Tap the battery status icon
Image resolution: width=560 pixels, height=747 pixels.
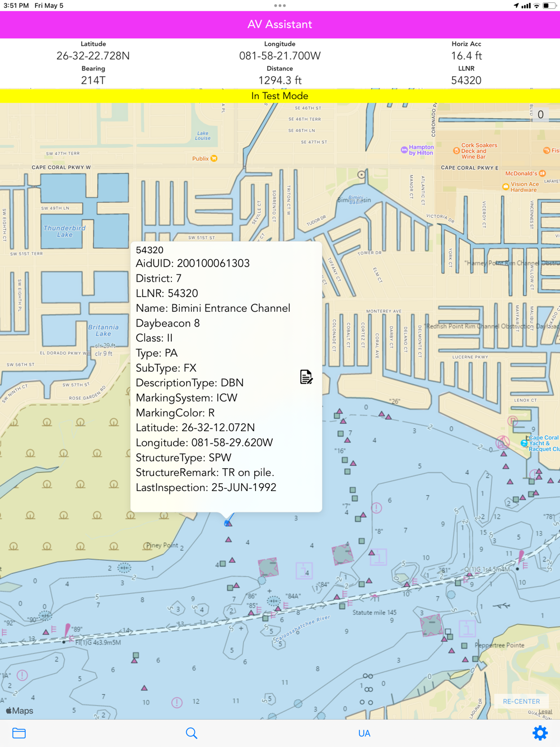[549, 6]
